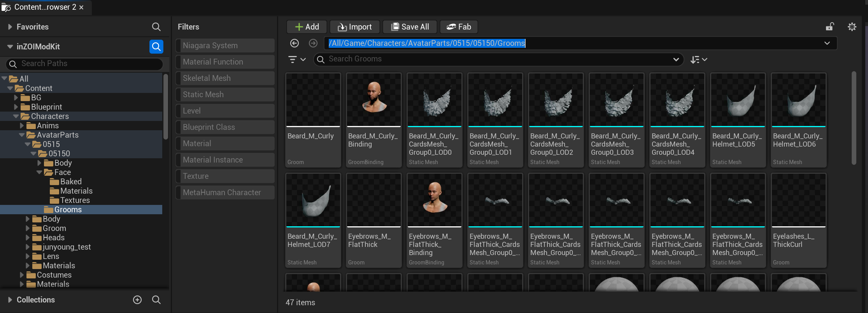Image resolution: width=868 pixels, height=313 pixels.
Task: Select the Content folder
Action: 81,88
